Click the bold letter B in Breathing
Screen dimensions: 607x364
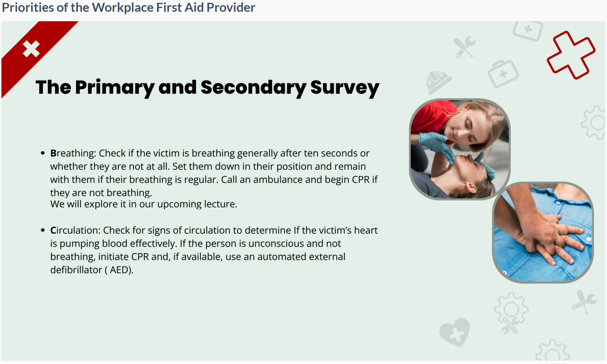click(x=53, y=153)
